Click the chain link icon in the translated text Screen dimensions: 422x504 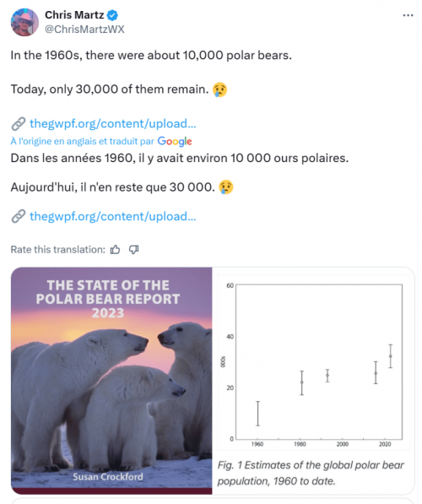click(19, 216)
